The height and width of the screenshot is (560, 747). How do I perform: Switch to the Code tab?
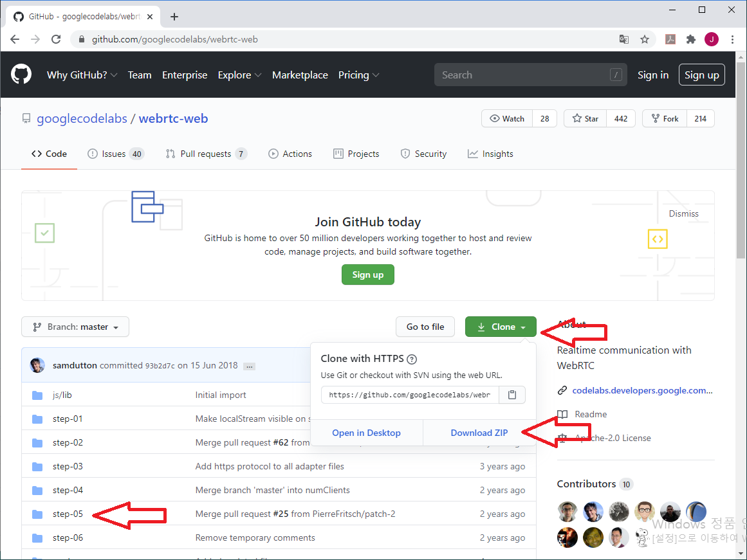click(49, 154)
